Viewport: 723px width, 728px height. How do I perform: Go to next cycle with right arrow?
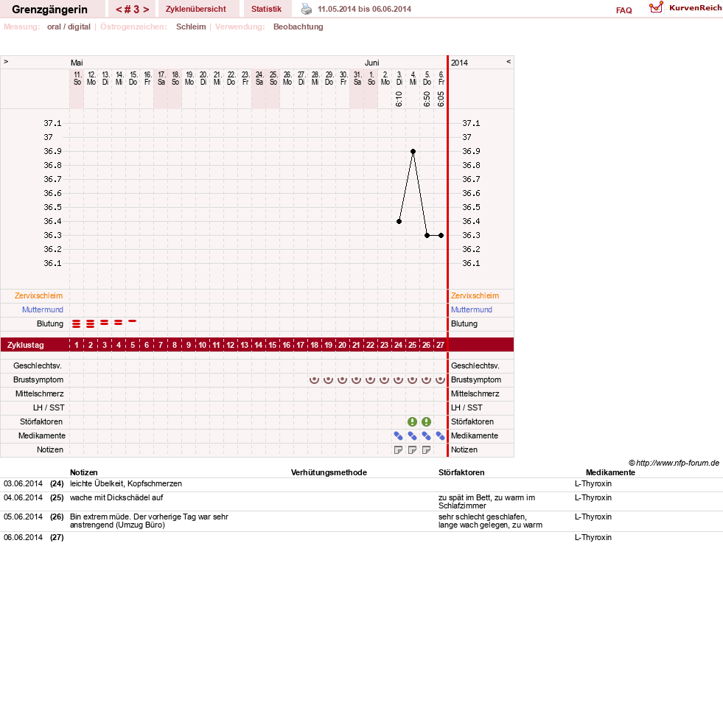[146, 10]
